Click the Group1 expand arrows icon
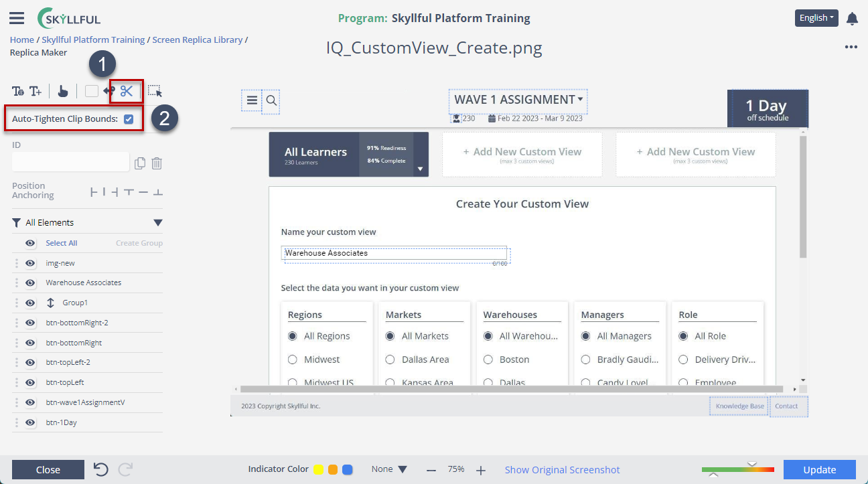Viewport: 868px width, 484px height. pyautogui.click(x=50, y=303)
